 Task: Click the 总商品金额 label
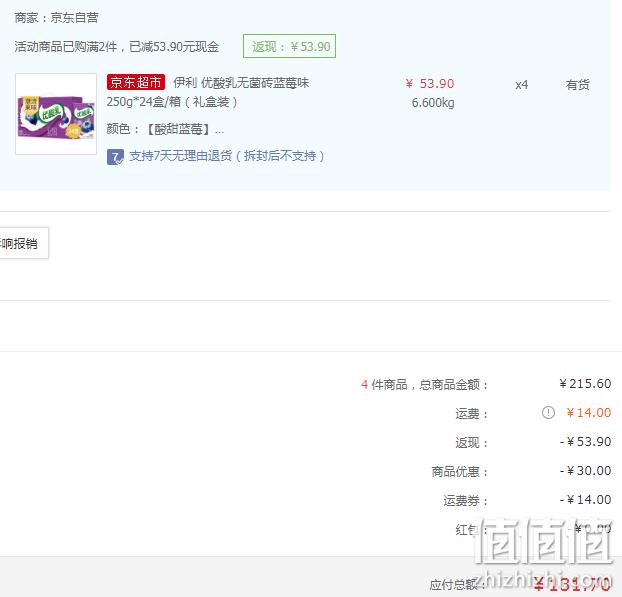click(x=453, y=384)
